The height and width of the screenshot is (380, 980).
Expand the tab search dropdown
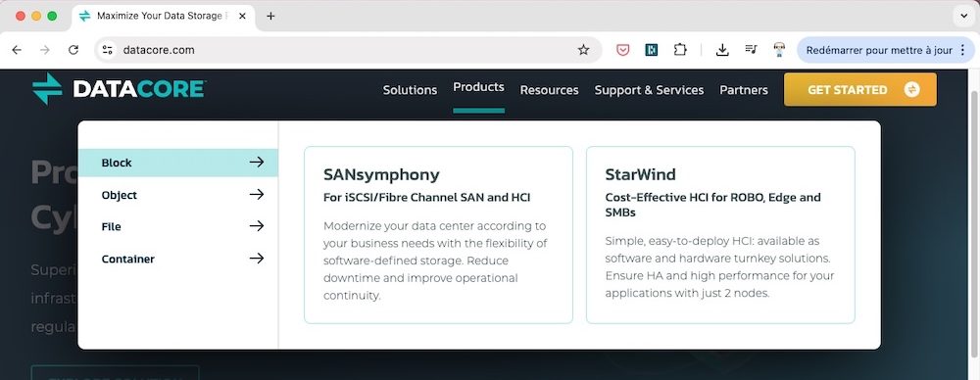point(963,17)
